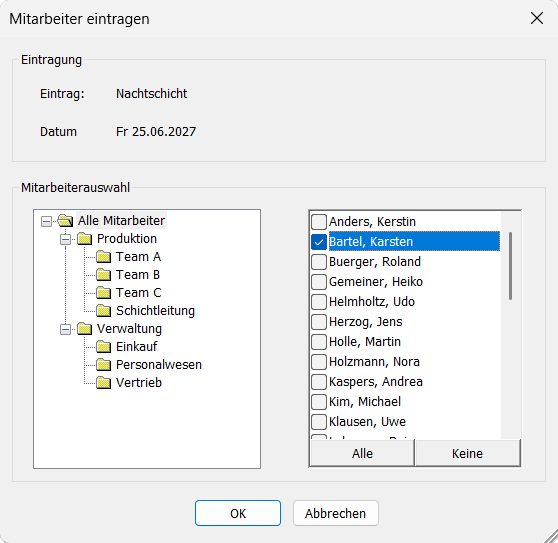The height and width of the screenshot is (543, 558).
Task: Click the Personalwesen folder icon
Action: pos(104,365)
